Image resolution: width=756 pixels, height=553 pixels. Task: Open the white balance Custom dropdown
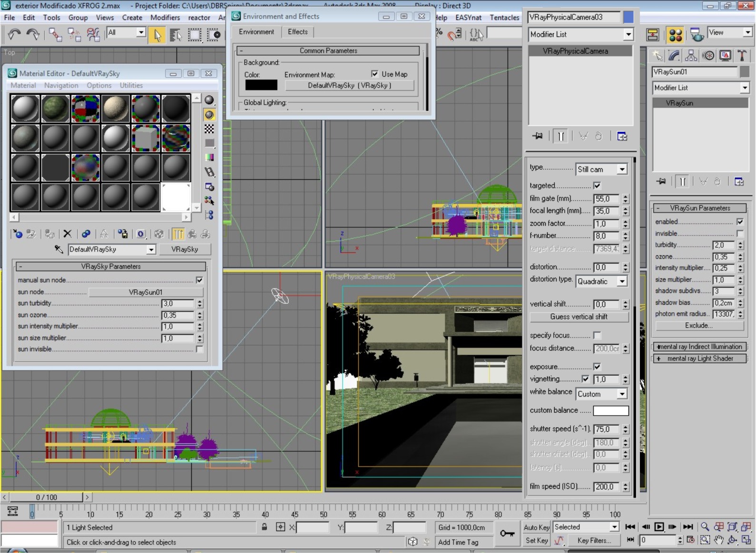[x=602, y=394]
